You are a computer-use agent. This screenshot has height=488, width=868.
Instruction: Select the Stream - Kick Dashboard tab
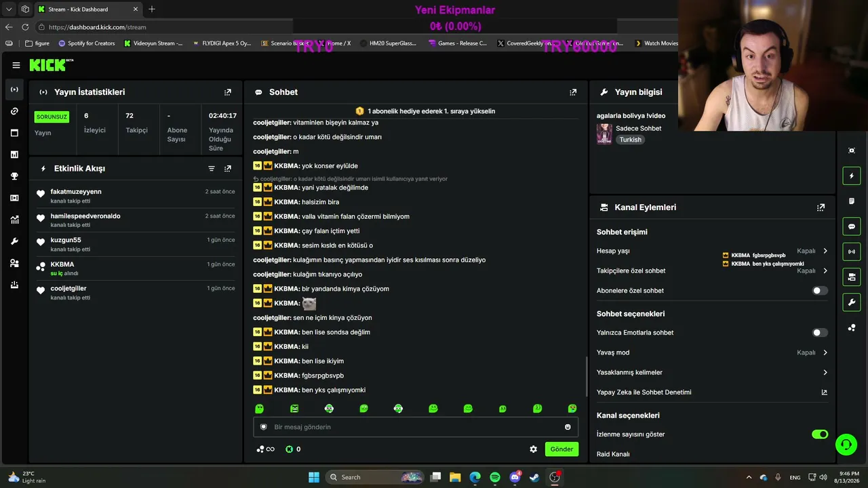coord(88,9)
